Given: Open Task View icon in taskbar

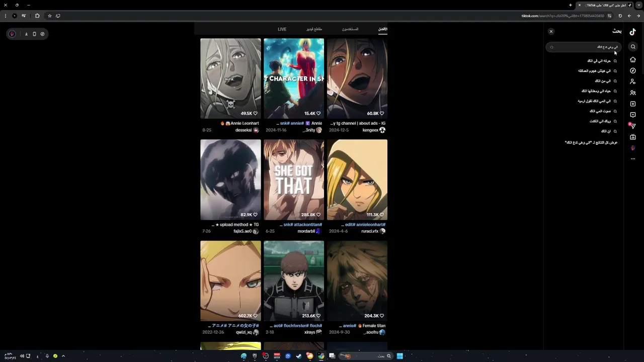Looking at the screenshot, I should point(332,356).
